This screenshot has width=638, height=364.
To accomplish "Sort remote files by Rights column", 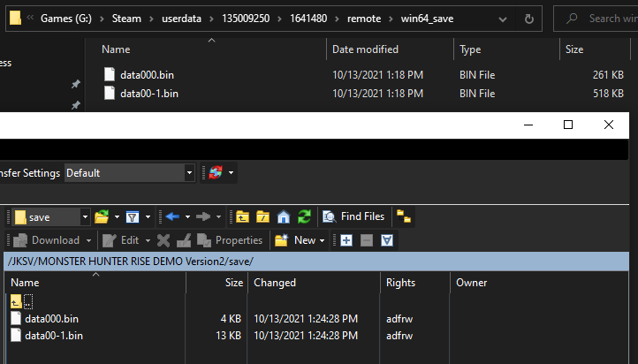I will (x=401, y=283).
